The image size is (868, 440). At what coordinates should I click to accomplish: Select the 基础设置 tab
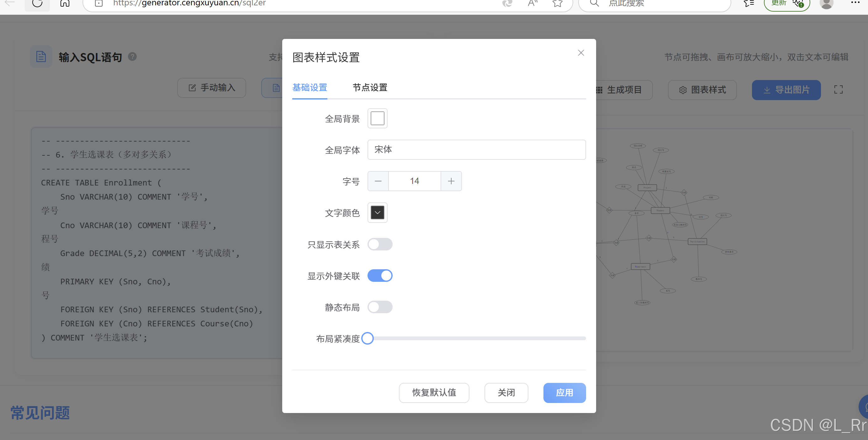[309, 88]
